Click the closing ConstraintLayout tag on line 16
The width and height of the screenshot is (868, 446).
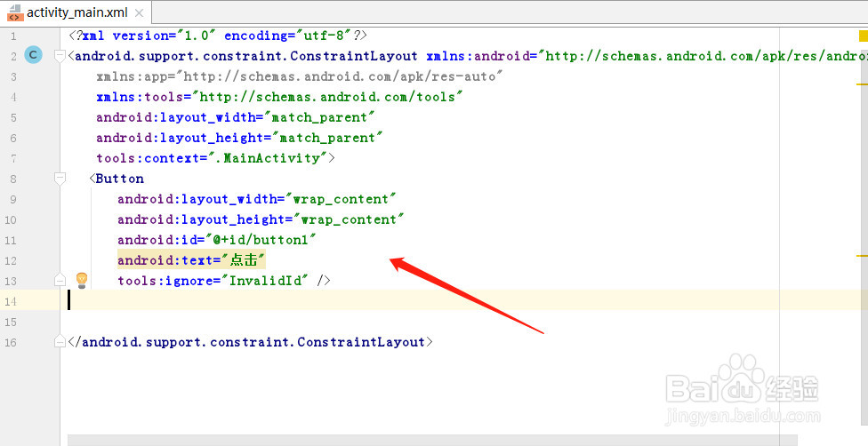(x=250, y=342)
